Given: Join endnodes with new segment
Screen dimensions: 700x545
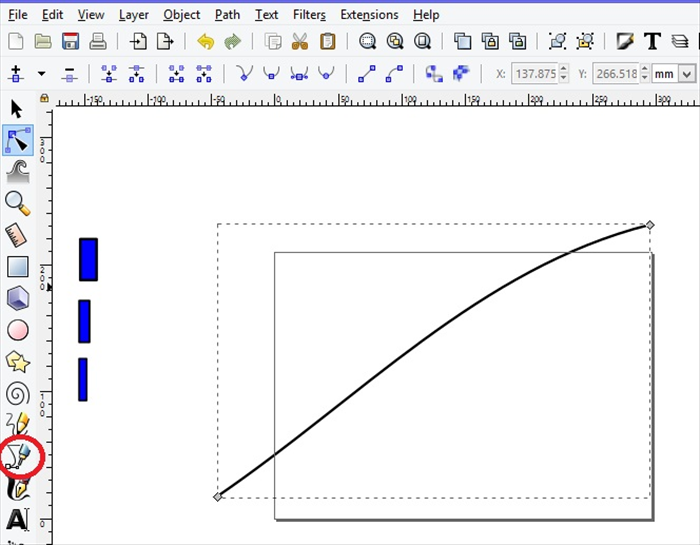Looking at the screenshot, I should tap(176, 74).
